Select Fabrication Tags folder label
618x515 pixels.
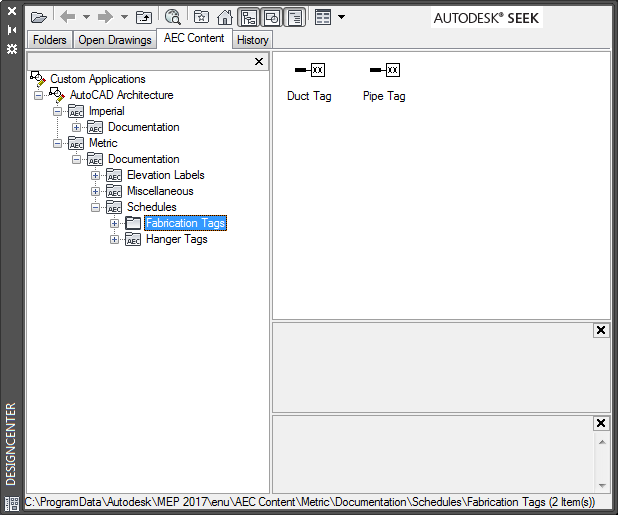[185, 223]
